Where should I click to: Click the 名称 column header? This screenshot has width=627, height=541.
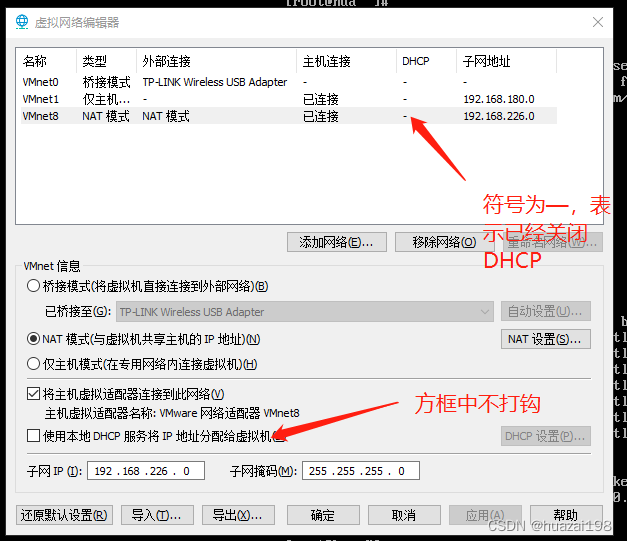(46, 61)
